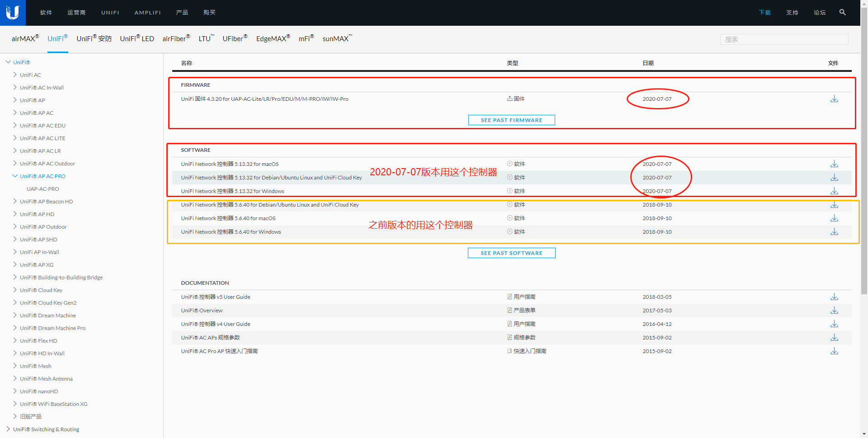868x438 pixels.
Task: Click the SEE PAST SOFTWARE button
Action: pyautogui.click(x=511, y=253)
